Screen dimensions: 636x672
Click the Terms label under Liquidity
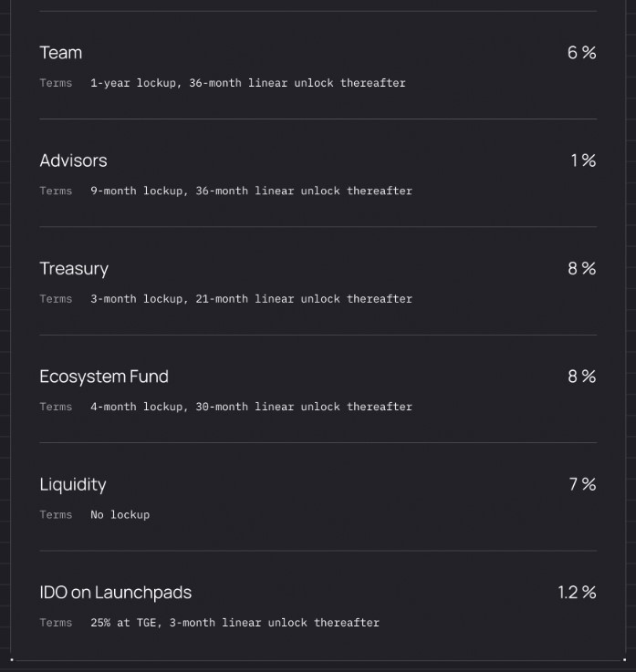pos(56,515)
